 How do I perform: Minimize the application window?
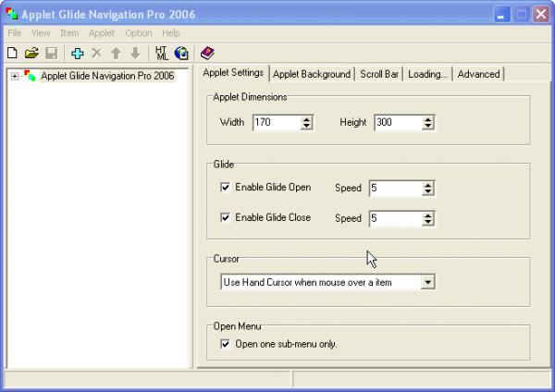(x=501, y=15)
